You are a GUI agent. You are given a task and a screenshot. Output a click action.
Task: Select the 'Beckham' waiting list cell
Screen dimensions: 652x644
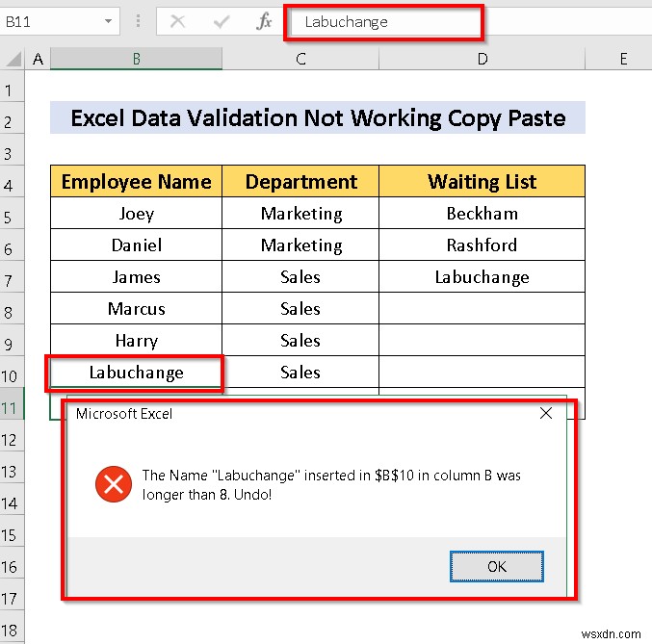[482, 213]
